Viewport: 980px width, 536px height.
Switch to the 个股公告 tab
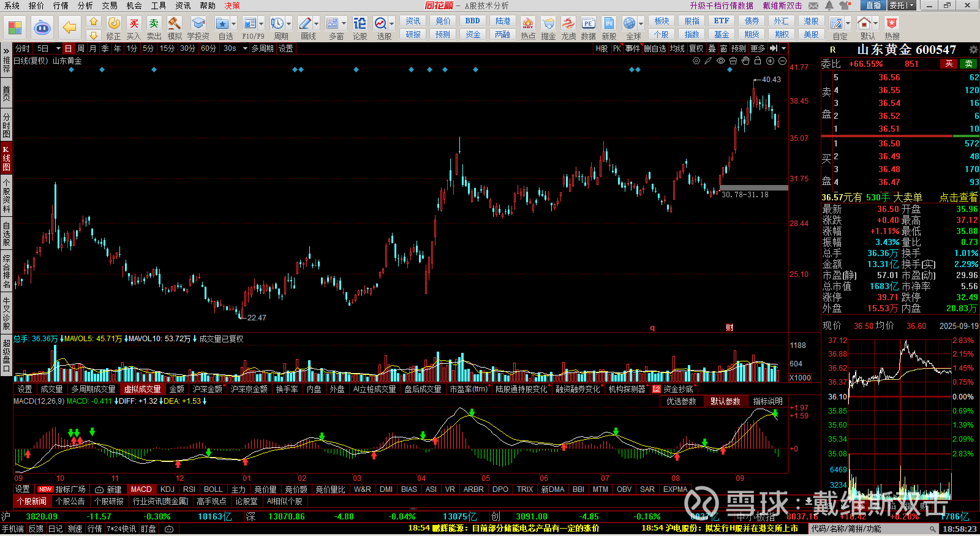click(x=70, y=501)
